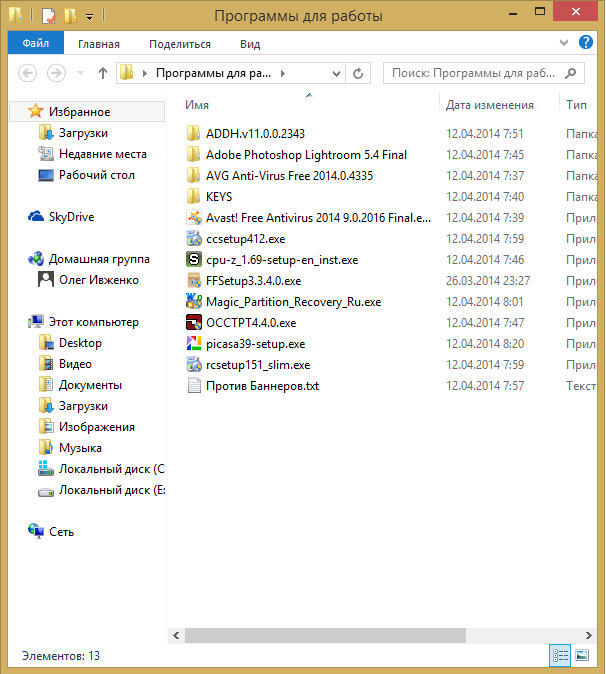Expand the ribbon with the chevron
606x674 pixels.
click(x=564, y=43)
